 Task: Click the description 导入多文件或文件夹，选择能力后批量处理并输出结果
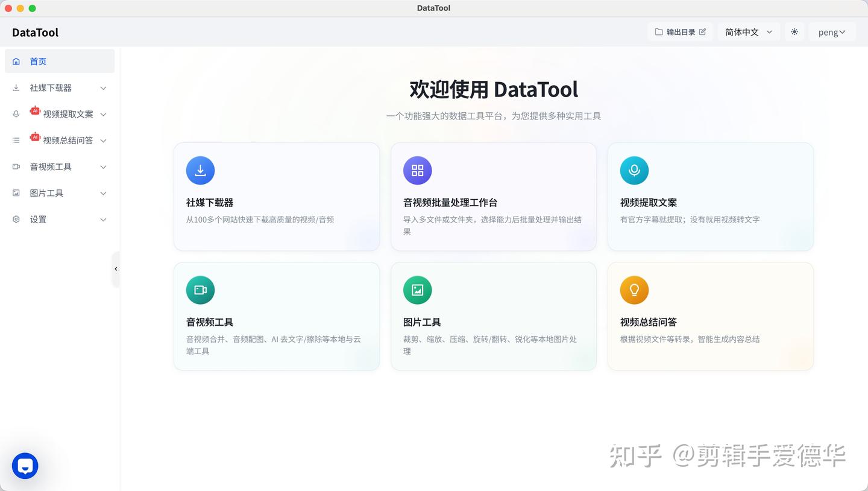tap(492, 226)
